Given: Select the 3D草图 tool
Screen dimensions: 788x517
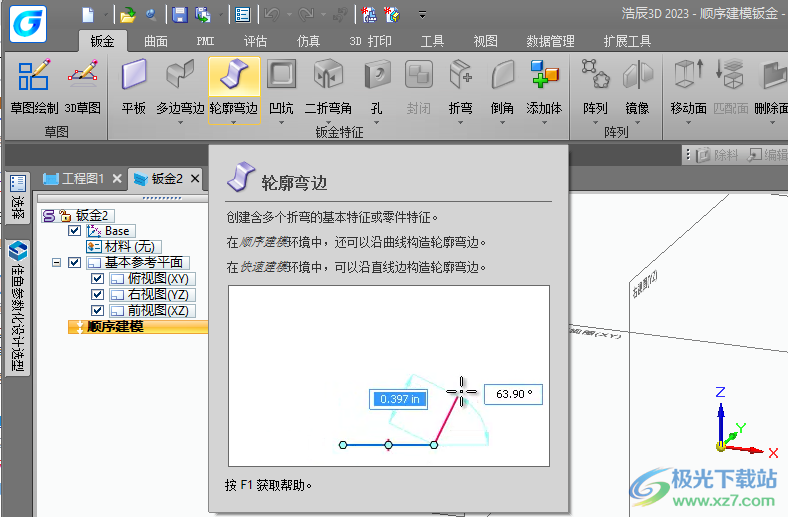Looking at the screenshot, I should pos(82,86).
